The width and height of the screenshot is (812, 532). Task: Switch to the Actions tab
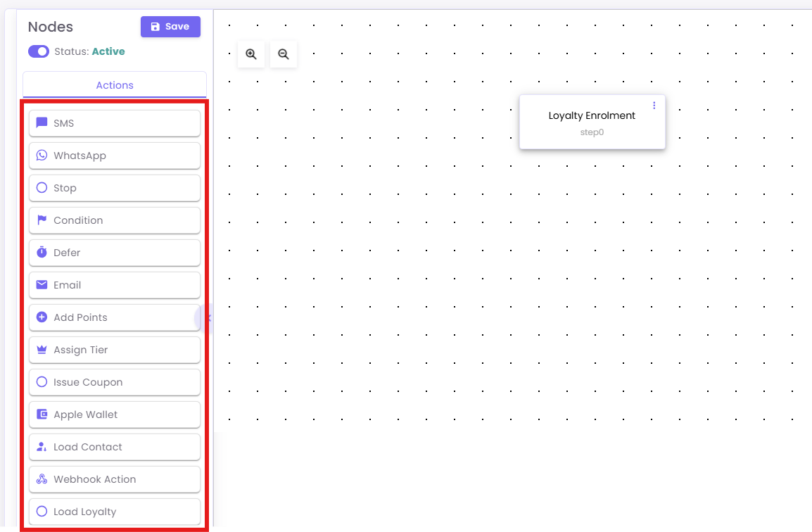[x=115, y=85]
